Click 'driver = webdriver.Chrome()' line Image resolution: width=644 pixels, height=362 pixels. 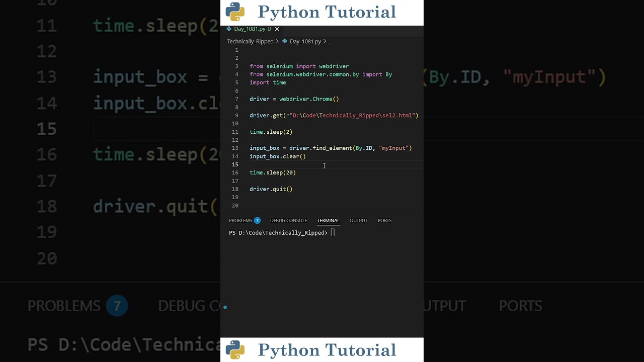pyautogui.click(x=294, y=99)
